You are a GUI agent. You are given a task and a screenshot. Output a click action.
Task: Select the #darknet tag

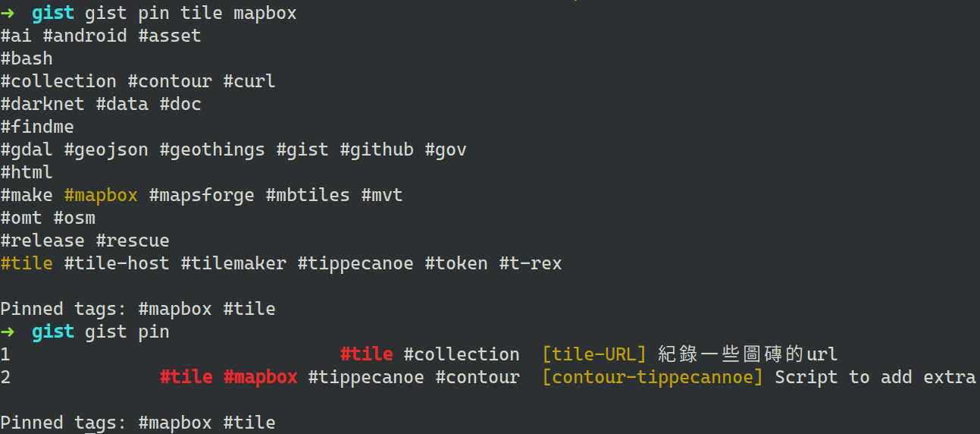click(42, 104)
